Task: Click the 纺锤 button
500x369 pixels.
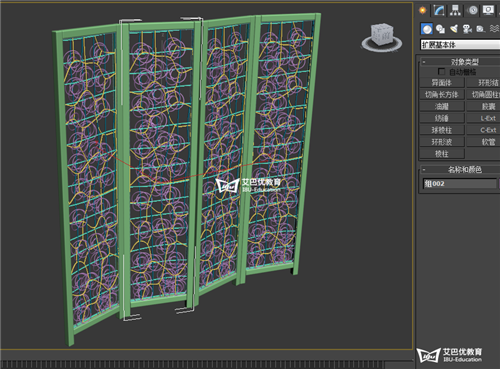Action: [442, 118]
